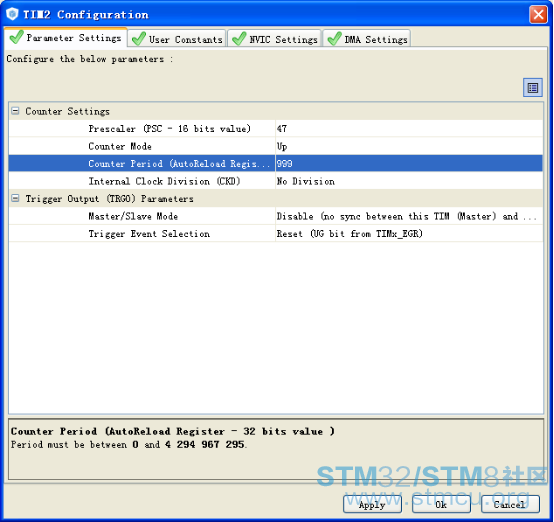
Task: Open Trigger Event Selection value dropdown
Action: coord(409,234)
